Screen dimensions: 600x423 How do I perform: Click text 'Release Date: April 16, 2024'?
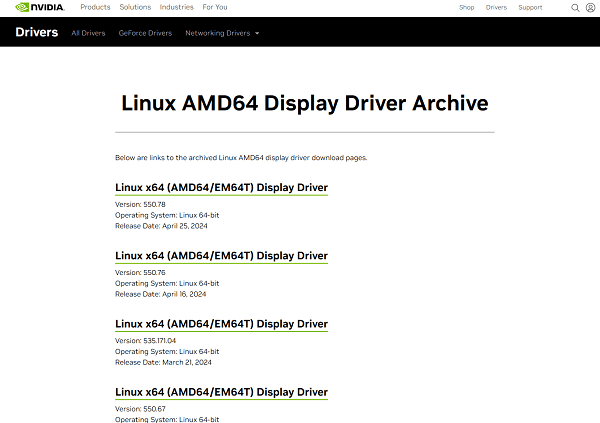160,294
